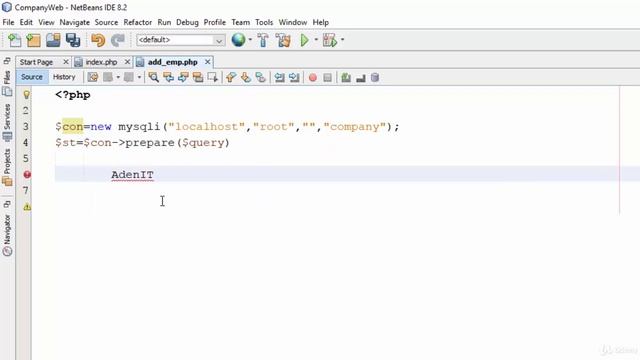Click the New File icon
The image size is (640, 360).
point(15,40)
